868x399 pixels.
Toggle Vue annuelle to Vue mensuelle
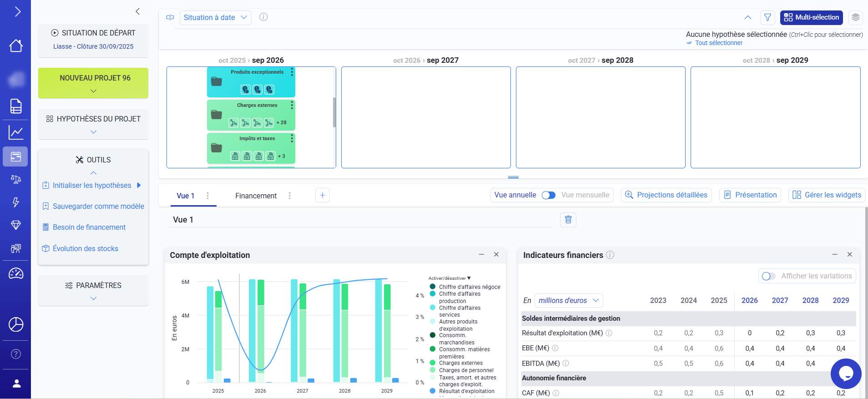point(548,195)
